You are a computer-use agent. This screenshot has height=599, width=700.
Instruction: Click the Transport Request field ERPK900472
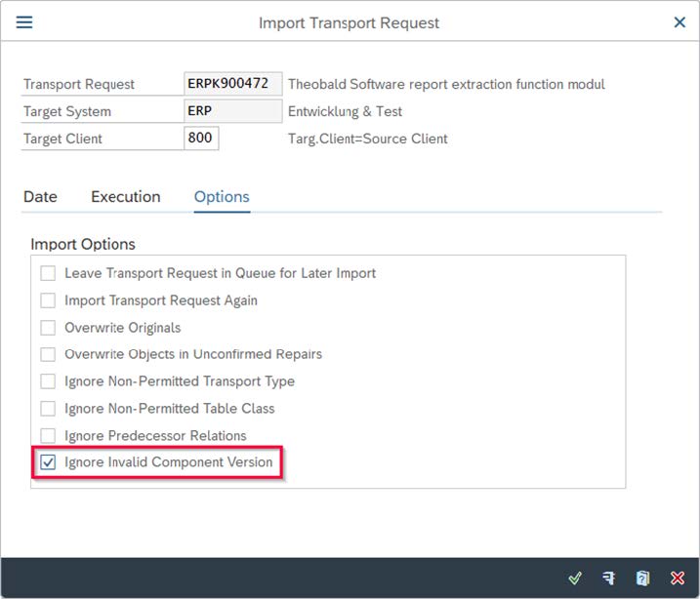[x=232, y=84]
